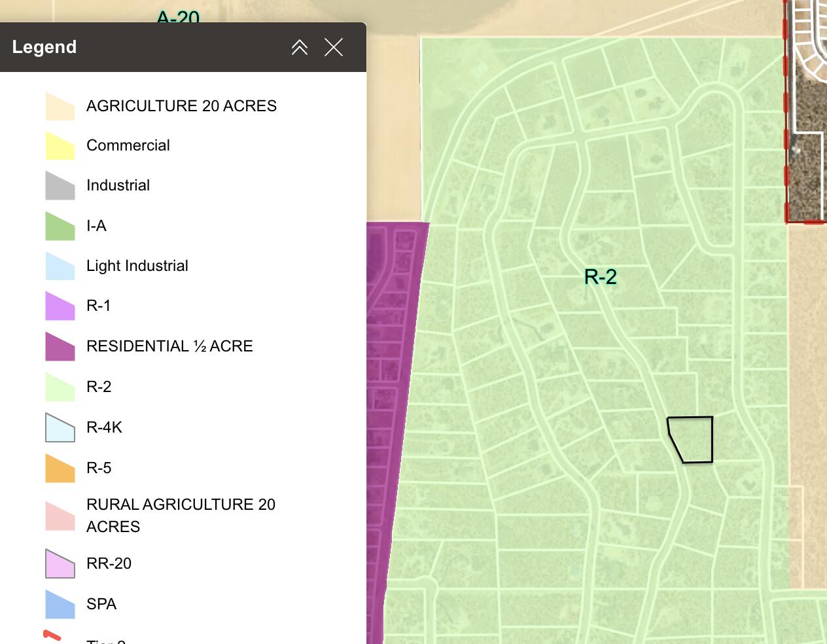Click the Legend panel title

[44, 47]
